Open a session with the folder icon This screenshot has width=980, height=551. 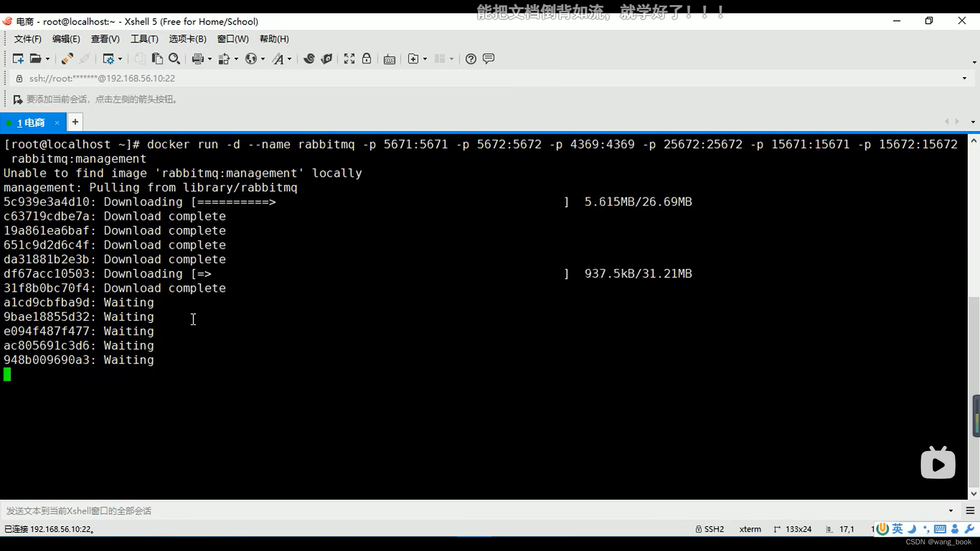tap(35, 59)
